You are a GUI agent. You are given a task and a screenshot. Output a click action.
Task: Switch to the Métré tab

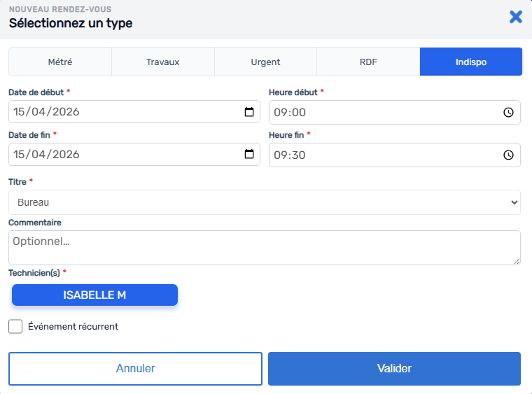click(x=60, y=62)
